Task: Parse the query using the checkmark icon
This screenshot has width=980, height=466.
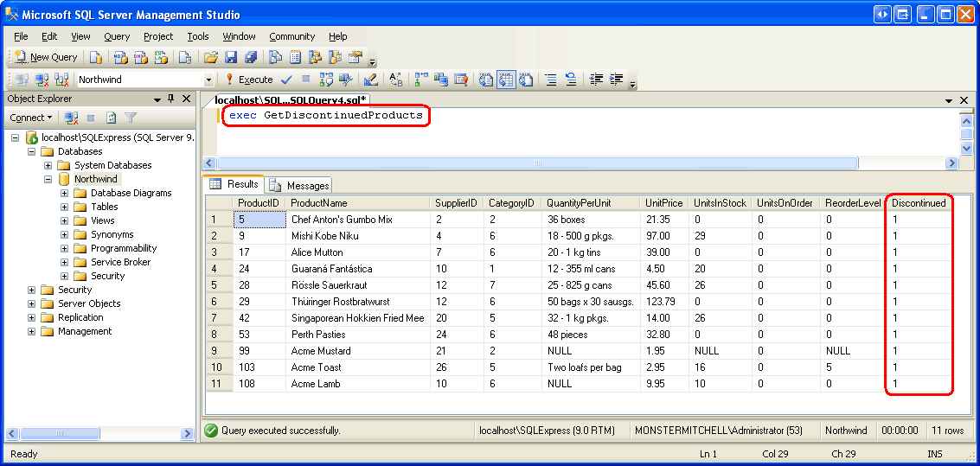Action: tap(286, 80)
